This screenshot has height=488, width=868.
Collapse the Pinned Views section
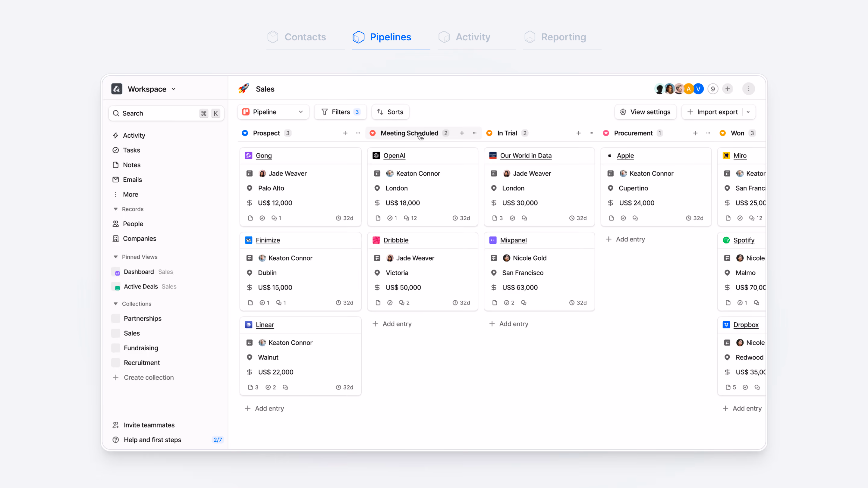pyautogui.click(x=115, y=257)
